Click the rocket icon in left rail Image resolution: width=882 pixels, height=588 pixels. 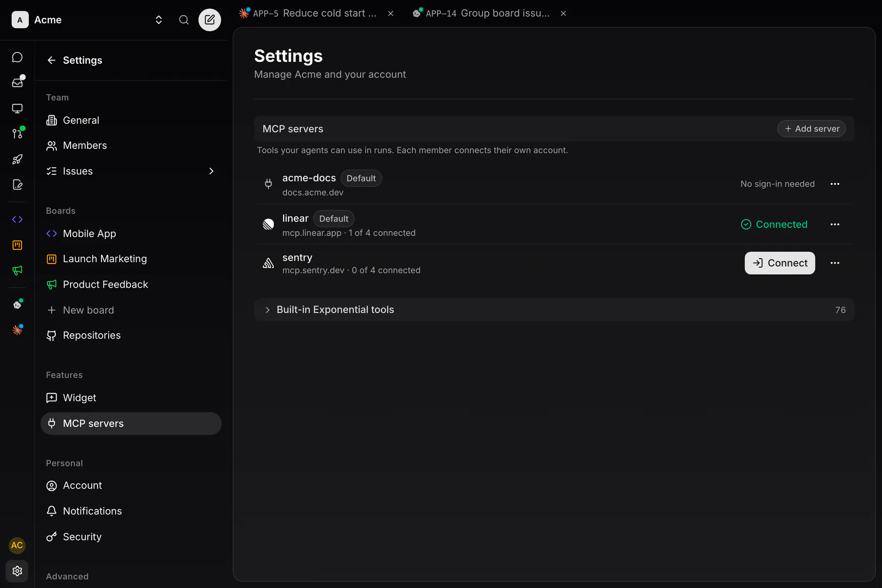[17, 159]
